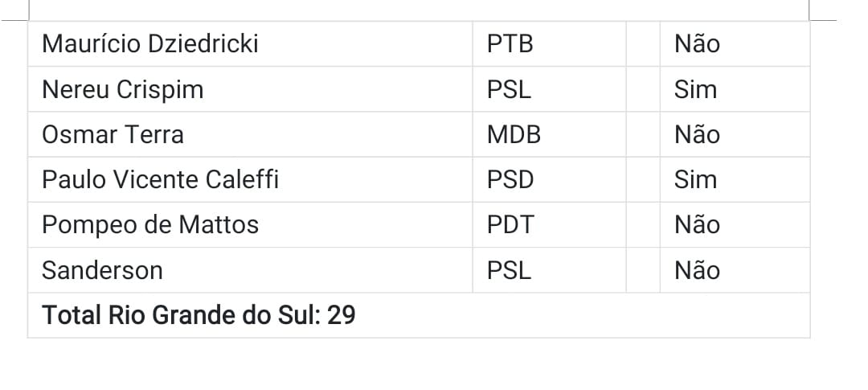Click the name Osmar Terra

click(113, 134)
